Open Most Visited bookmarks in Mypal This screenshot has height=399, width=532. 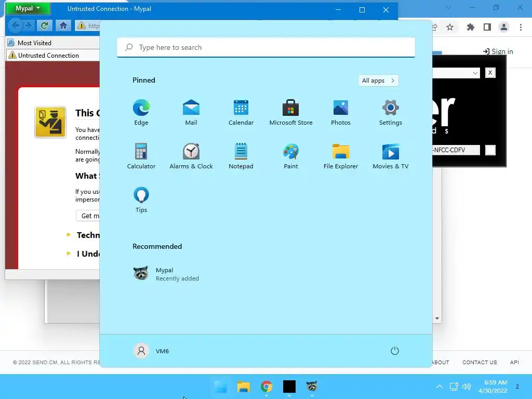[x=30, y=43]
